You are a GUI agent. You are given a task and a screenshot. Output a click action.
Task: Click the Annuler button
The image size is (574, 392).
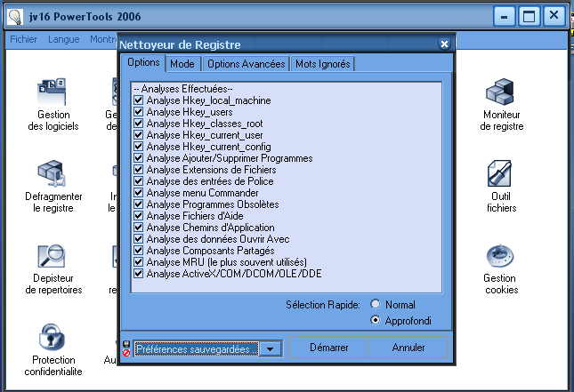point(408,348)
